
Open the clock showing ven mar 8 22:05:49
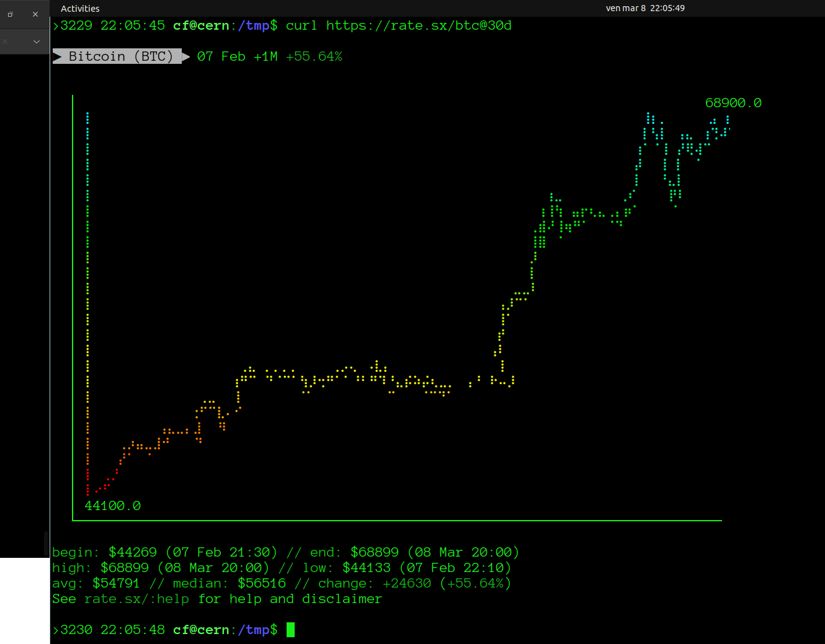(645, 8)
